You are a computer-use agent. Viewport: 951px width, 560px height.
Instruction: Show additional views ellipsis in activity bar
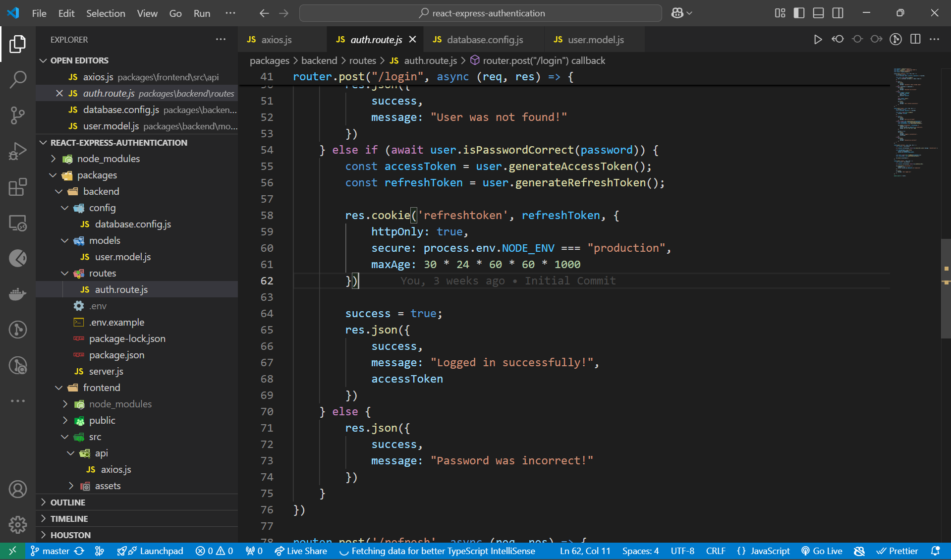(18, 401)
